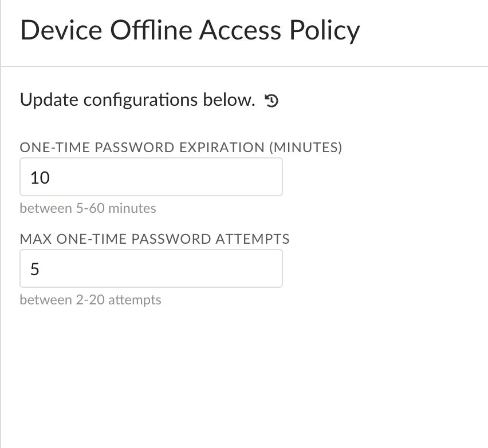
Task: Click the 'between 2-20 attempts' hint text
Action: pyautogui.click(x=90, y=299)
